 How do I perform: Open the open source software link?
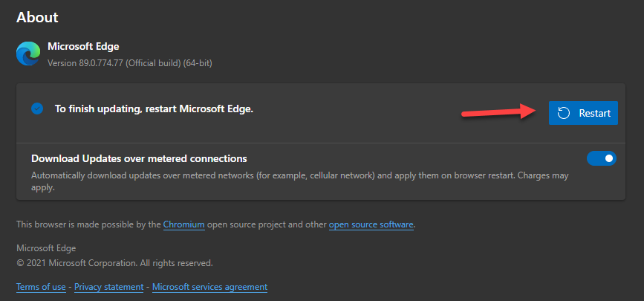click(371, 224)
